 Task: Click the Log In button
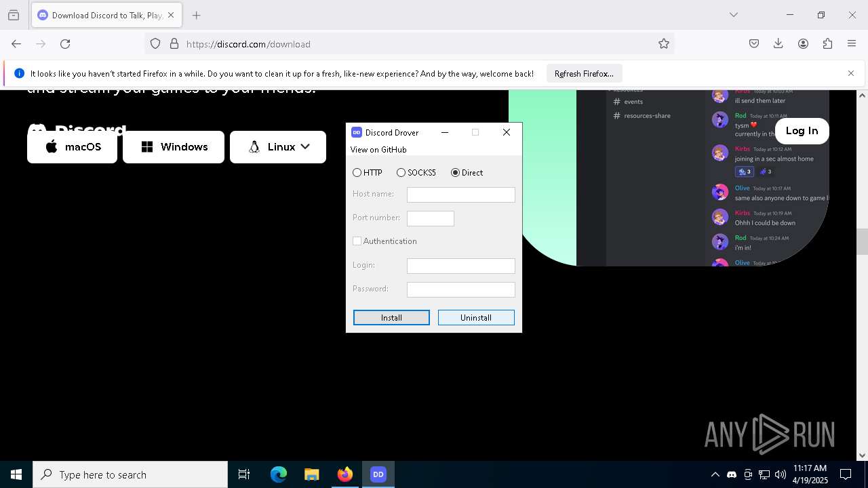point(802,131)
